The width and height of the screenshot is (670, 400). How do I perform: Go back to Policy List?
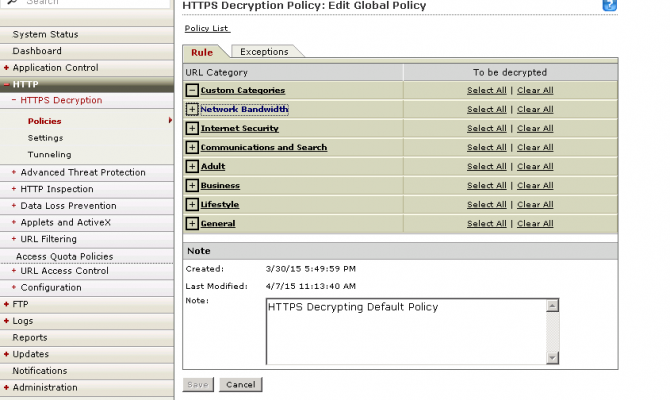207,28
